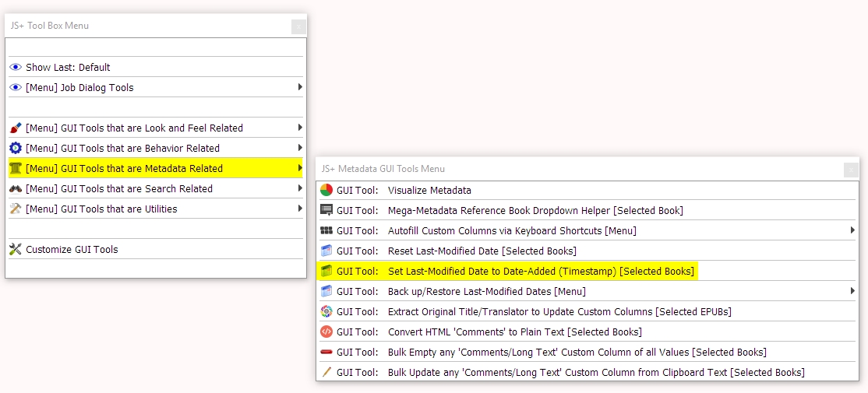Expand the Back up/Restore Last-Modified Dates arrow
Image resolution: width=868 pixels, height=393 pixels.
tap(852, 291)
